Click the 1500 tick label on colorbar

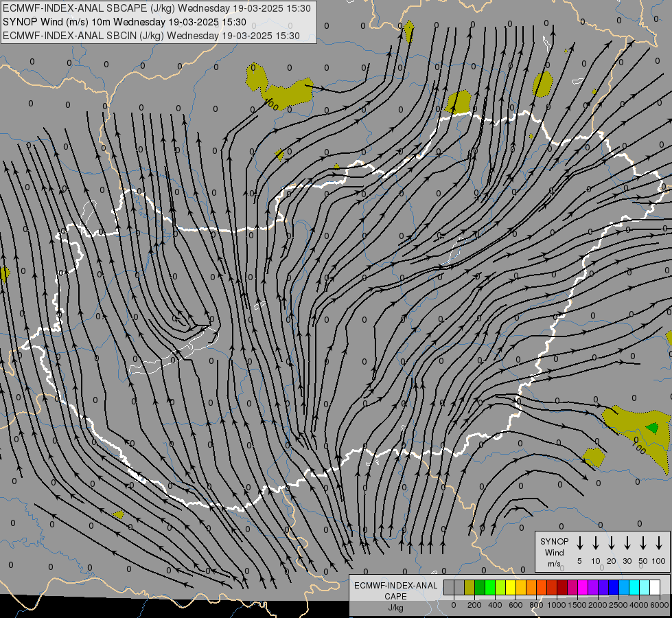577,605
